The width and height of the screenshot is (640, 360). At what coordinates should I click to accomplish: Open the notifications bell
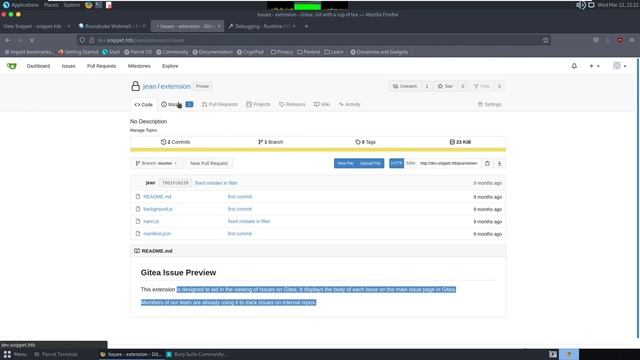[574, 66]
